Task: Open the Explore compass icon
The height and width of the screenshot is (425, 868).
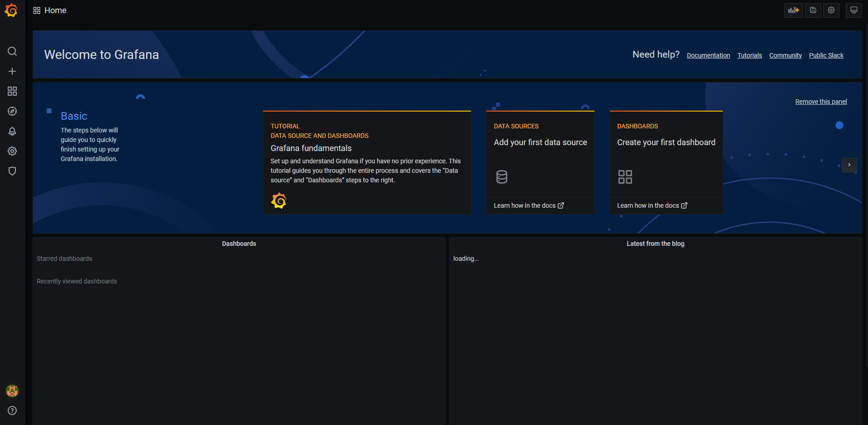Action: (x=12, y=111)
